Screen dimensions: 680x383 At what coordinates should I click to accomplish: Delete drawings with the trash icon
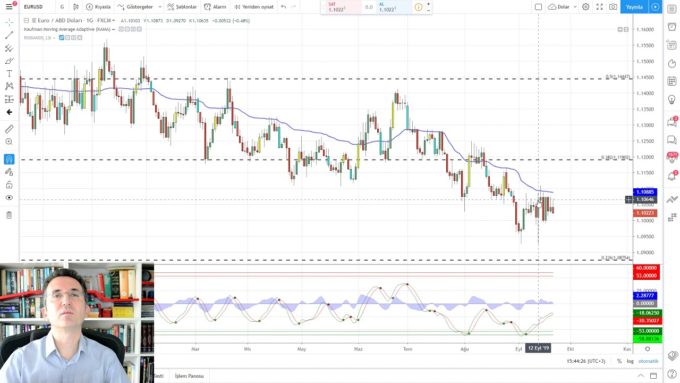tap(9, 215)
